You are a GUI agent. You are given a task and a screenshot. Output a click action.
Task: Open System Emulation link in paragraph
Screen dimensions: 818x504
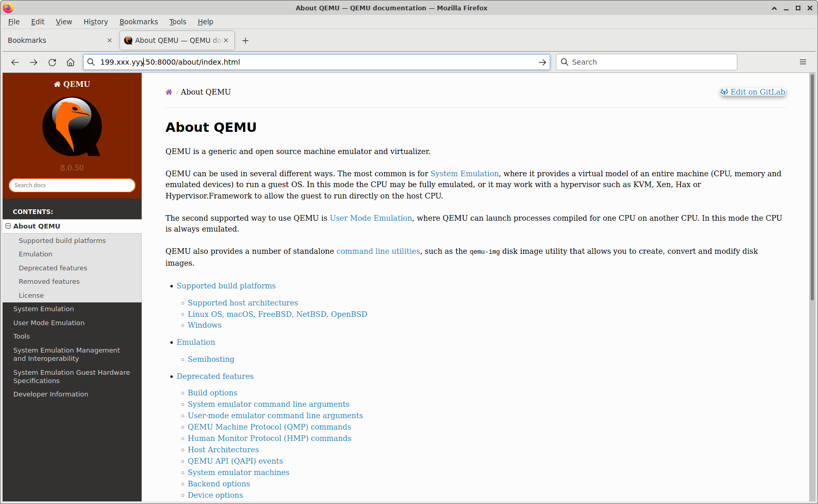(x=464, y=174)
